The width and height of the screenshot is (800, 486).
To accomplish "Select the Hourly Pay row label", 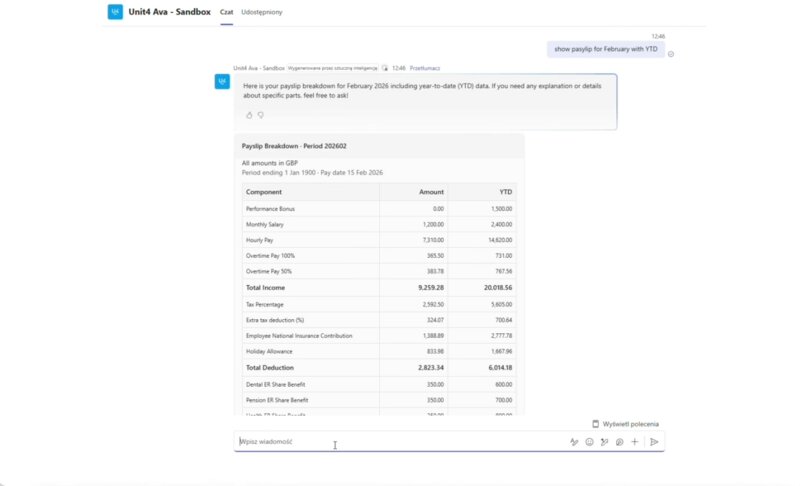I will click(x=259, y=240).
